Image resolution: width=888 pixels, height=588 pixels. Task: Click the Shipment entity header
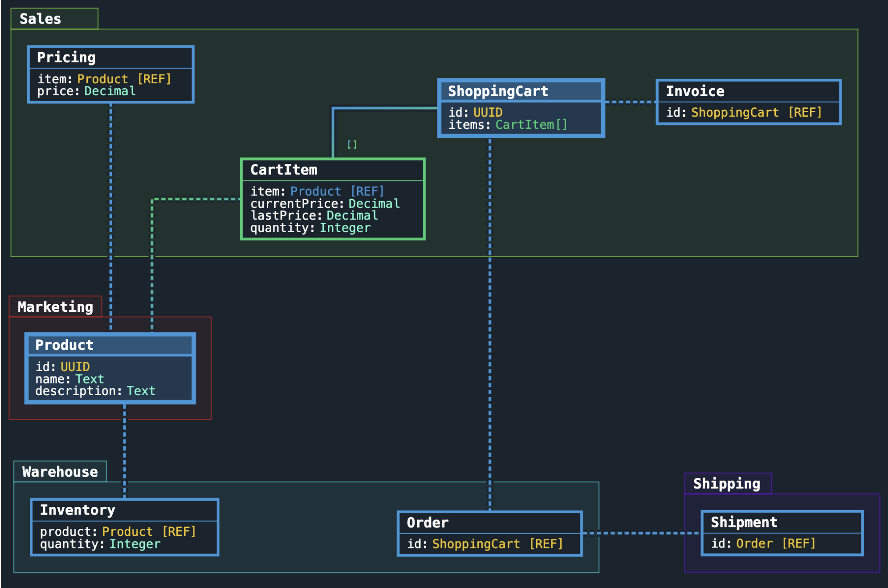(x=743, y=522)
